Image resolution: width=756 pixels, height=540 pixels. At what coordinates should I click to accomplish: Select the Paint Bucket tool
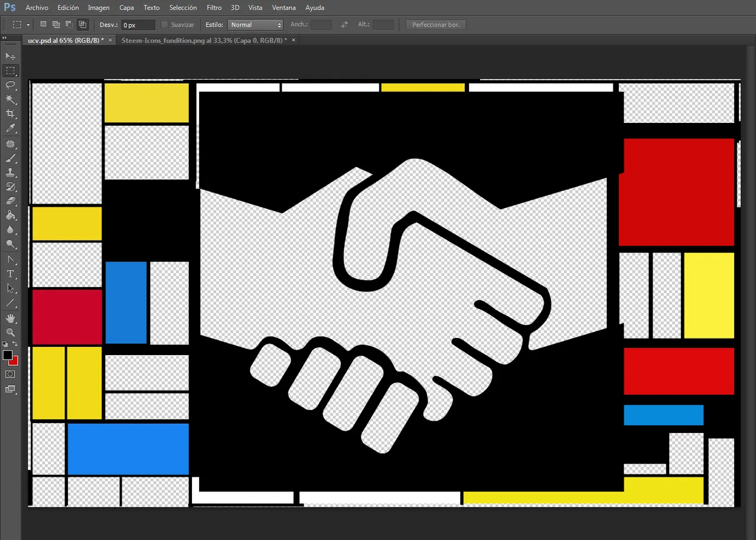10,215
